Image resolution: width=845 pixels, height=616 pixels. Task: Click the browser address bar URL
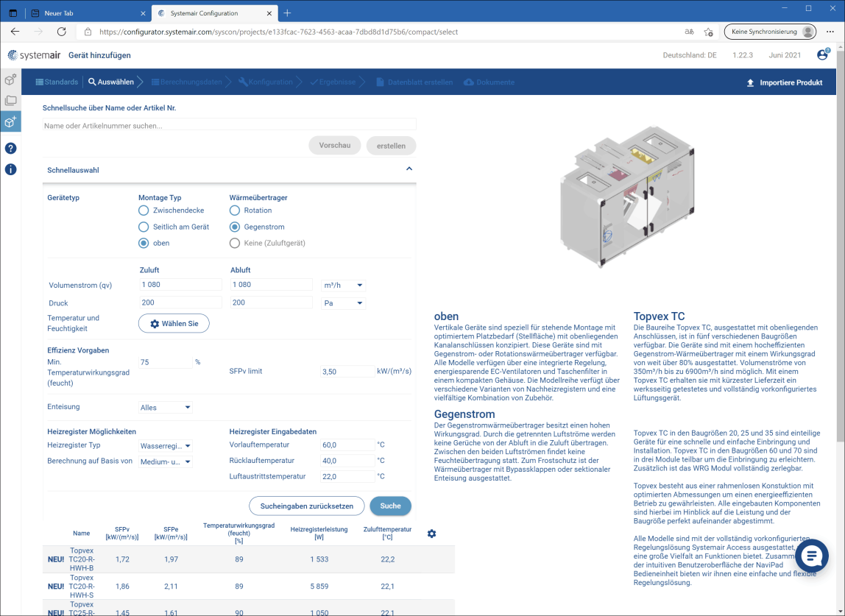click(x=279, y=32)
